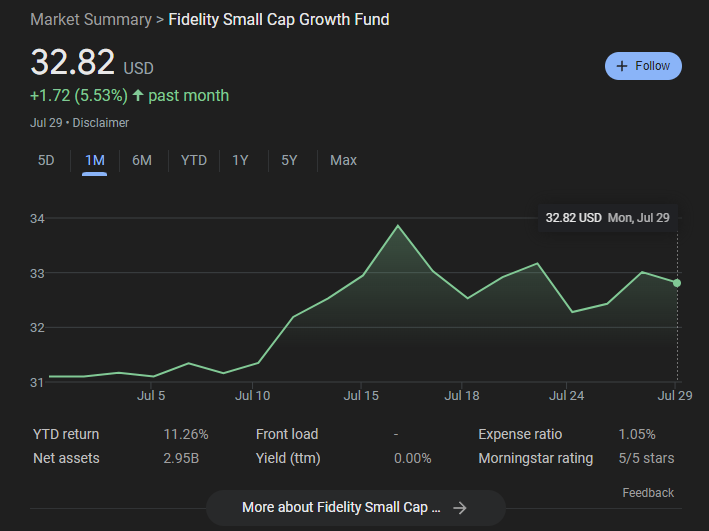Viewport: 709px width, 531px height.
Task: Open More about Fidelity Small Cap
Action: click(355, 507)
